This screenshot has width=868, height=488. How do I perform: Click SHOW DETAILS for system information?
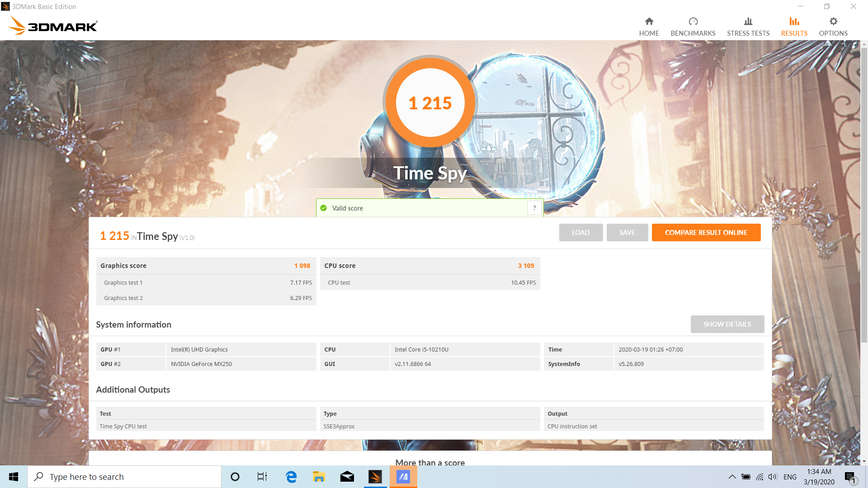click(727, 324)
